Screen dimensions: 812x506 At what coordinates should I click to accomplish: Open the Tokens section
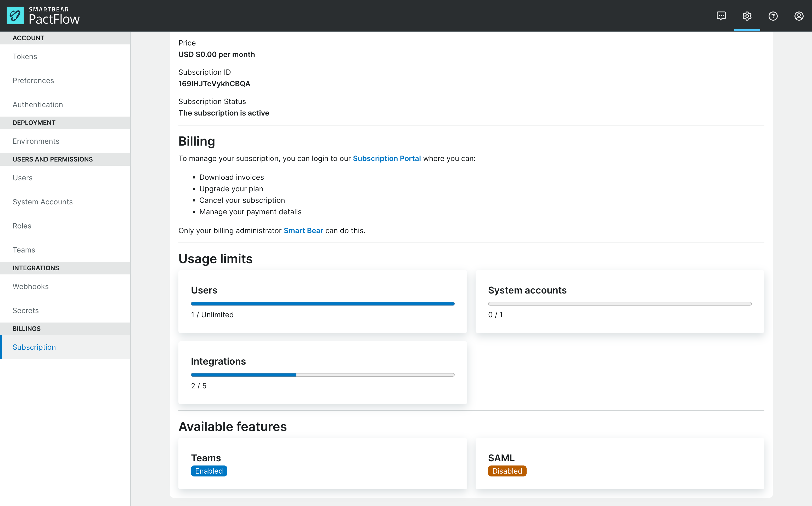(25, 56)
